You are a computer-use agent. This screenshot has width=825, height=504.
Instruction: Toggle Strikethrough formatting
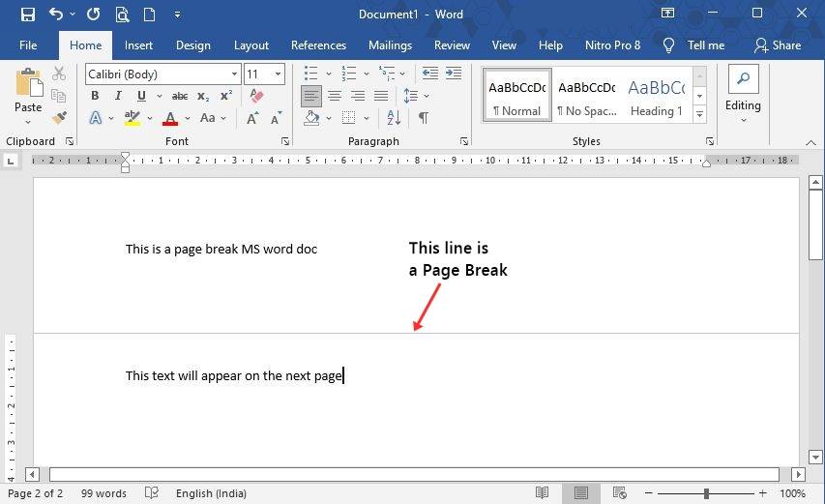click(180, 96)
